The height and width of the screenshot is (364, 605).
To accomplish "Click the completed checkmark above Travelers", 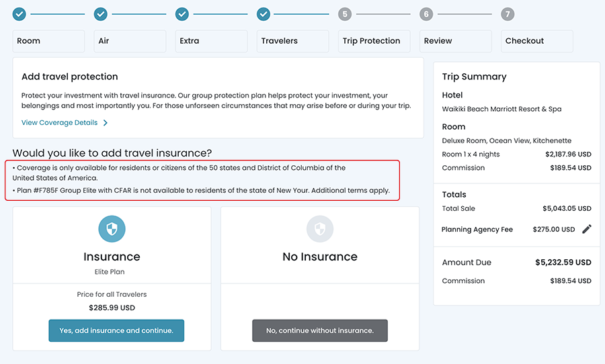I will pos(264,13).
